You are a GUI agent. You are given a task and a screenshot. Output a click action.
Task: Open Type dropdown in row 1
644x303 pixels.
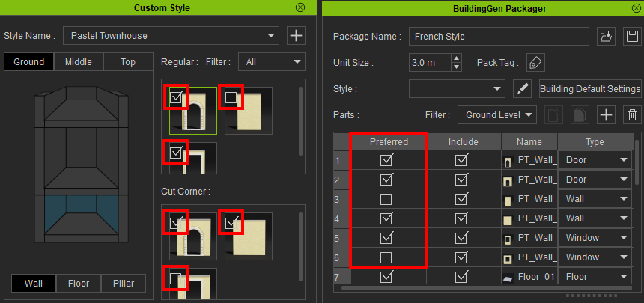pos(595,160)
